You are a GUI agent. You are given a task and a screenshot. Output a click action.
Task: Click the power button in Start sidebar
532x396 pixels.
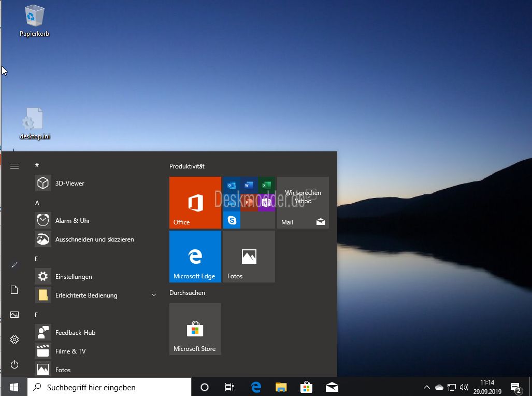[x=15, y=364]
